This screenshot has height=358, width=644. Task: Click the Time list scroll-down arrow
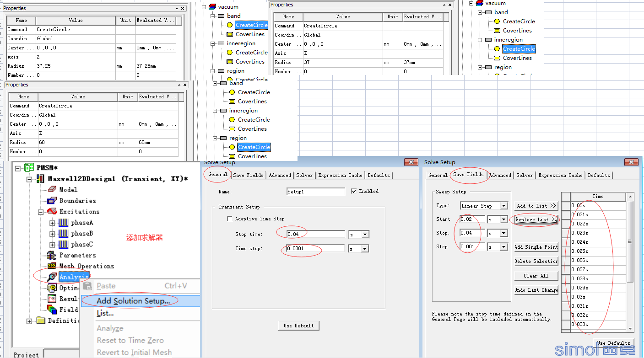(x=630, y=328)
